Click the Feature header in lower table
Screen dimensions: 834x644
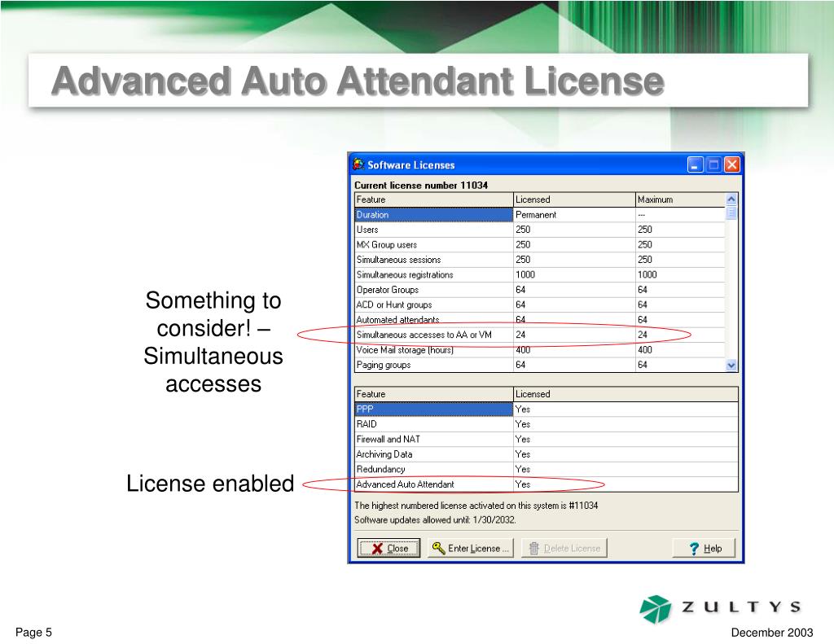(433, 394)
